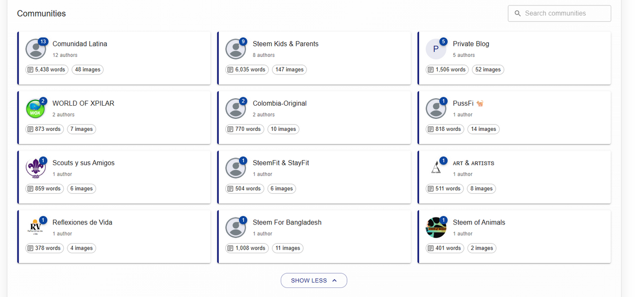Open the SteemFit & StayFit title
The width and height of the screenshot is (644, 297).
(281, 163)
